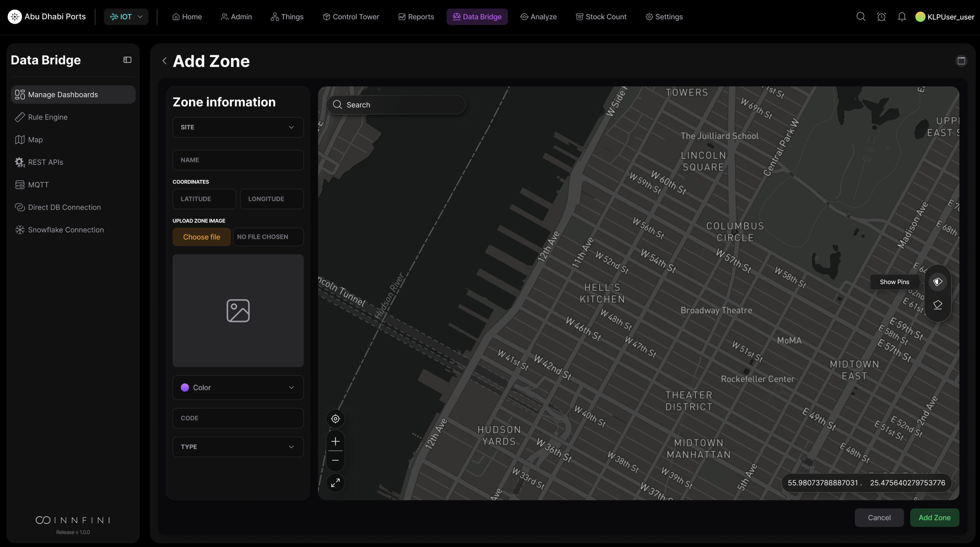The width and height of the screenshot is (980, 547).
Task: Open the Analyze section
Action: (x=538, y=17)
